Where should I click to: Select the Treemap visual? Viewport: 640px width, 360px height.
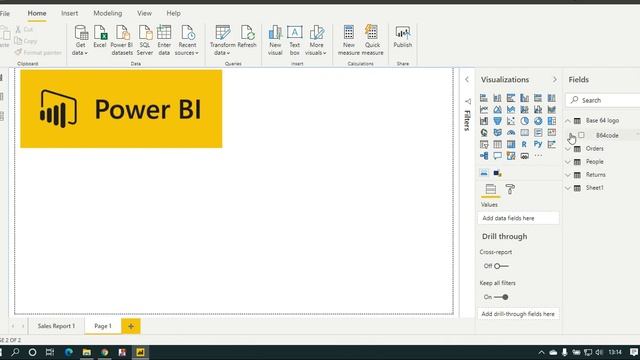click(x=551, y=121)
